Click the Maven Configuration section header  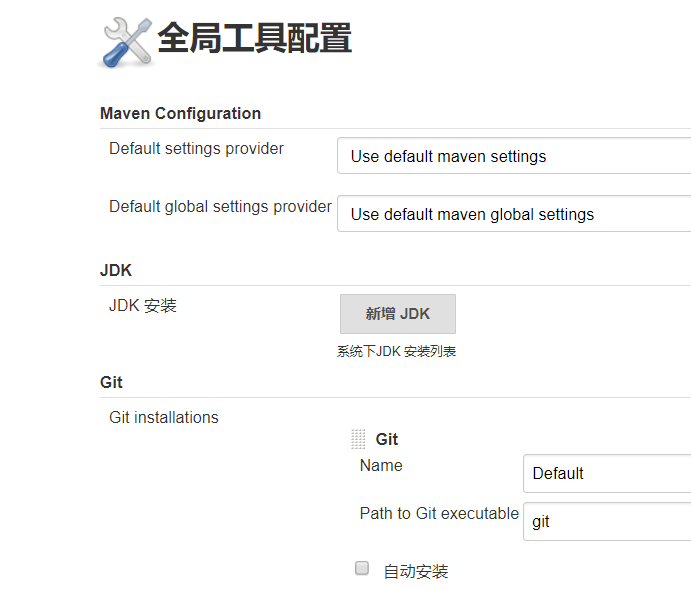tap(180, 113)
